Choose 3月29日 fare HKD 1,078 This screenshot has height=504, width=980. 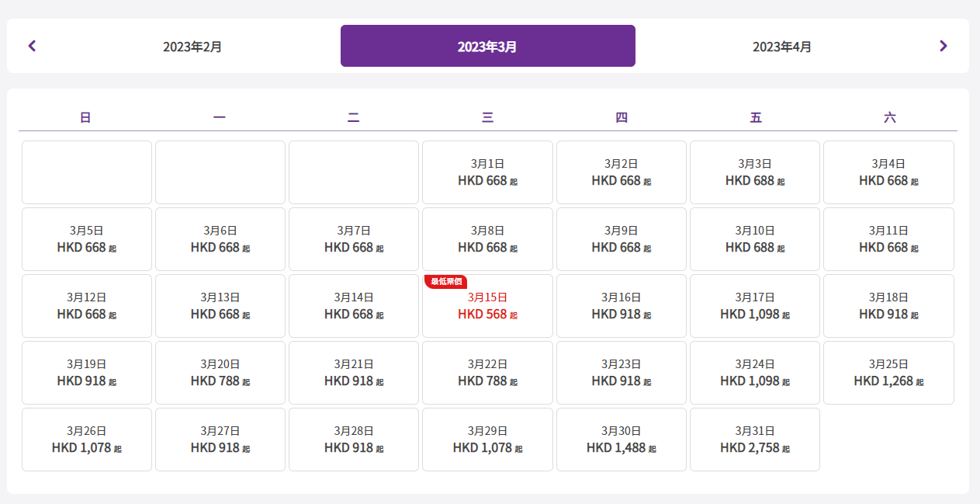coord(487,440)
